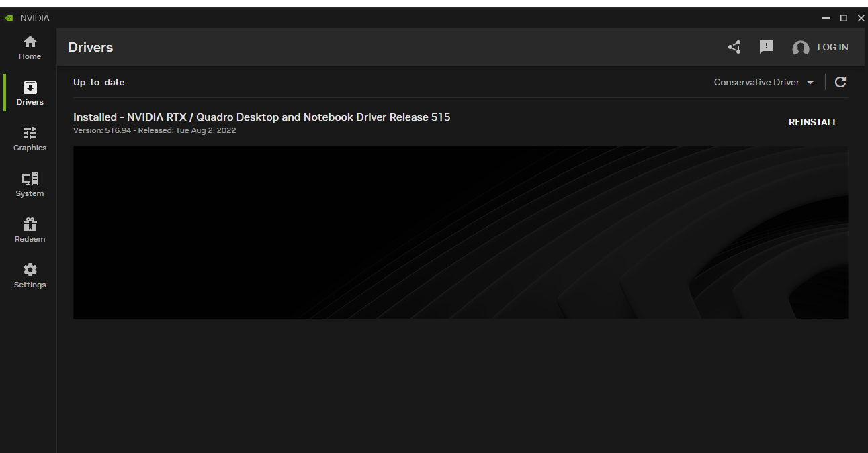Maximize the NVIDIA window

844,18
